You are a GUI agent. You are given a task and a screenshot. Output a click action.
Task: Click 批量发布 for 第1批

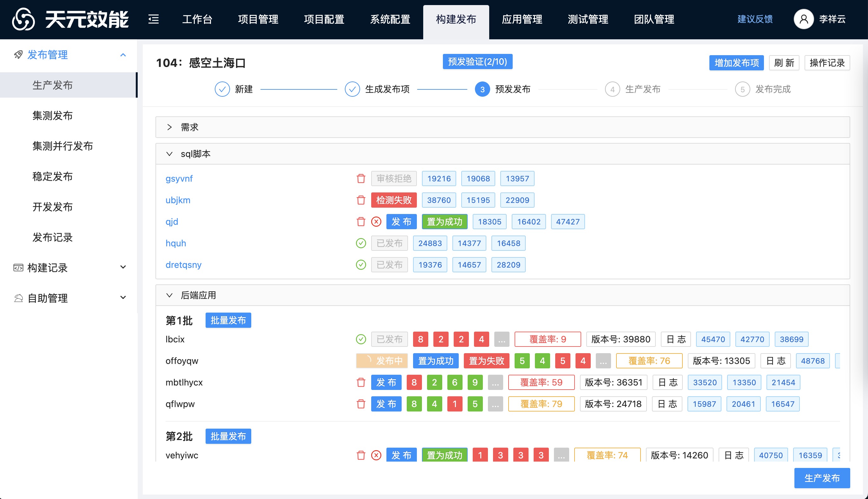pyautogui.click(x=228, y=320)
